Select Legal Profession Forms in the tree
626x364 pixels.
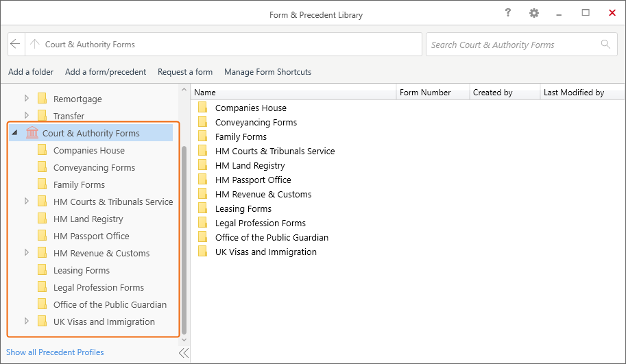click(x=99, y=287)
